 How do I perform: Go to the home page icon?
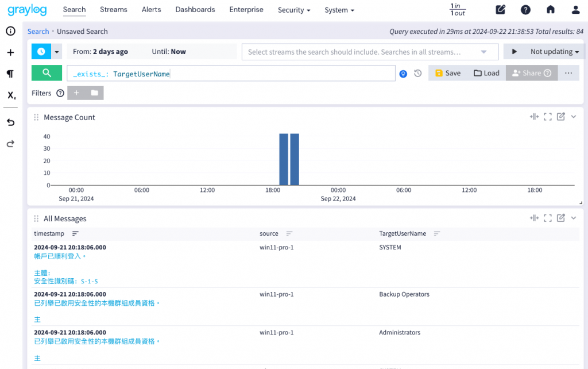[x=550, y=10]
